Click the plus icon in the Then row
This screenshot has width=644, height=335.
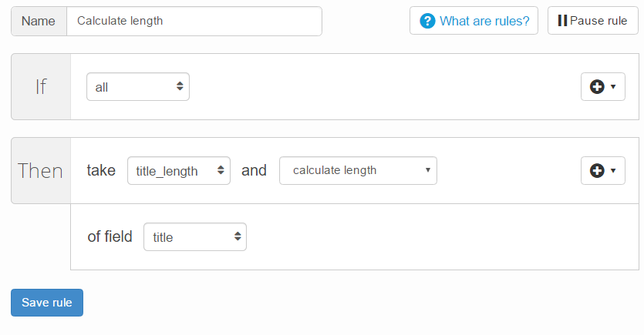tap(597, 171)
